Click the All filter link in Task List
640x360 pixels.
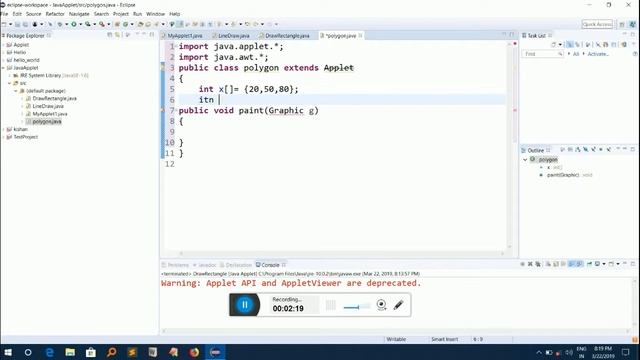click(x=576, y=54)
